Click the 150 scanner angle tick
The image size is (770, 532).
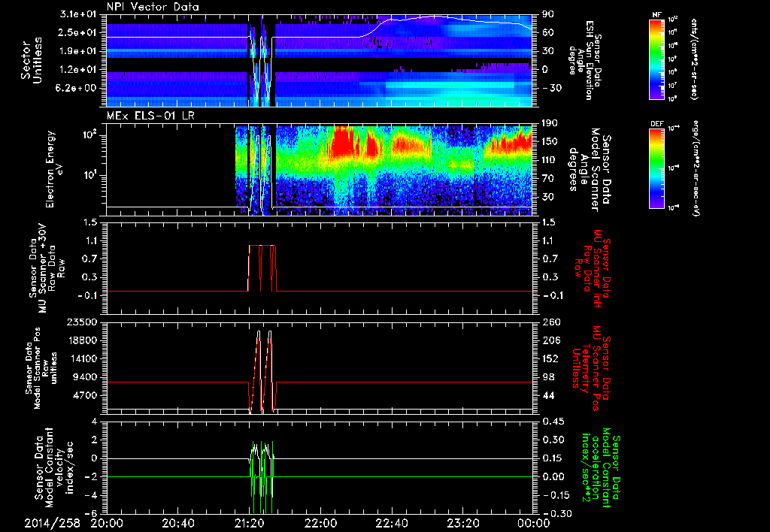click(x=549, y=141)
